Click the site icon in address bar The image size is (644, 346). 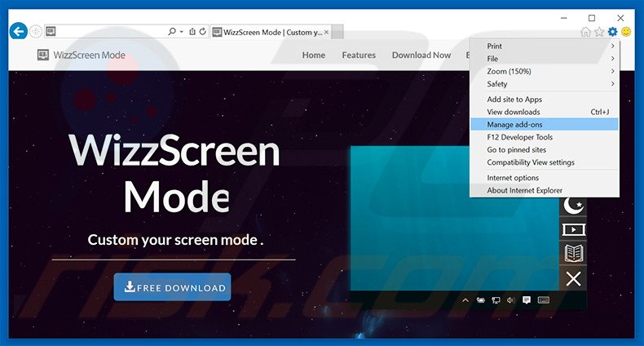[51, 31]
